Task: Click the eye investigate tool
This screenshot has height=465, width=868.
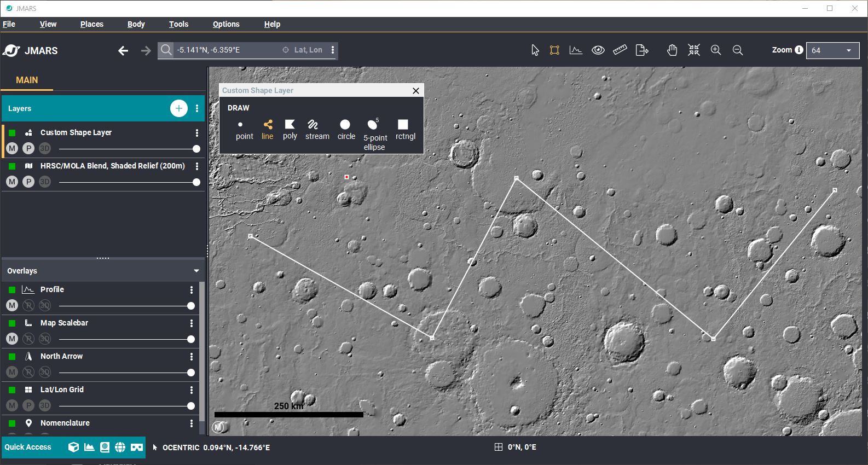Action: tap(598, 50)
